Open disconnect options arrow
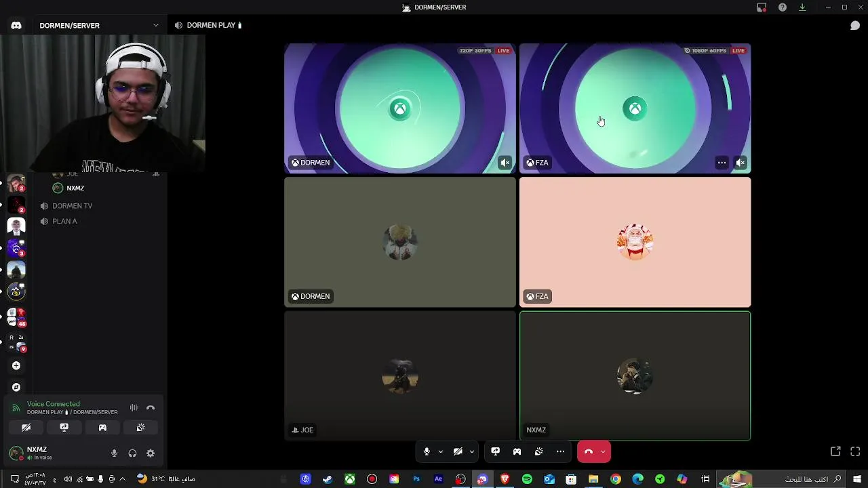The image size is (868, 488). (x=603, y=451)
